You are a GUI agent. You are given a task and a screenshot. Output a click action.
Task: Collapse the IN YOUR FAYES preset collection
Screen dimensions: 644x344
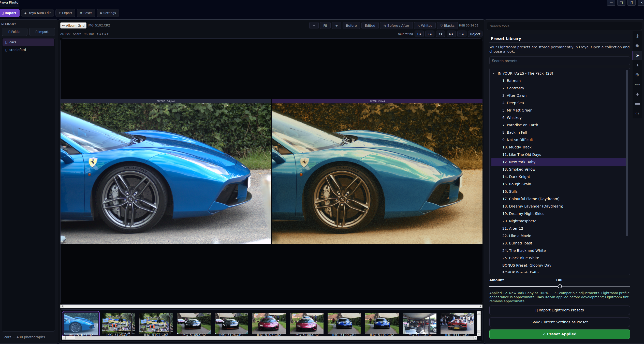click(494, 73)
